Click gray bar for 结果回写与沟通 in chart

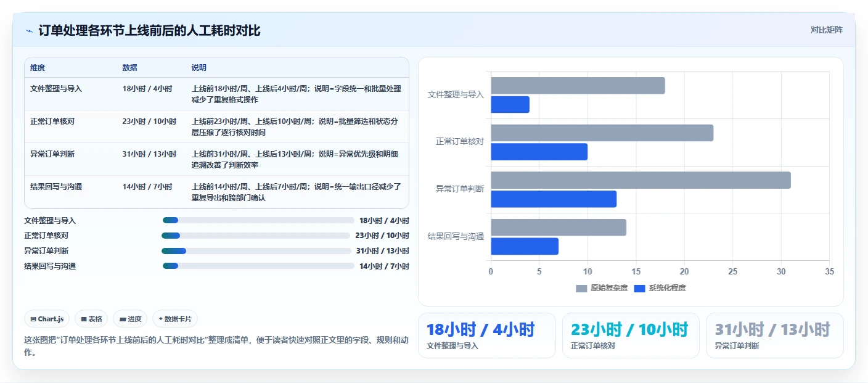tap(559, 228)
